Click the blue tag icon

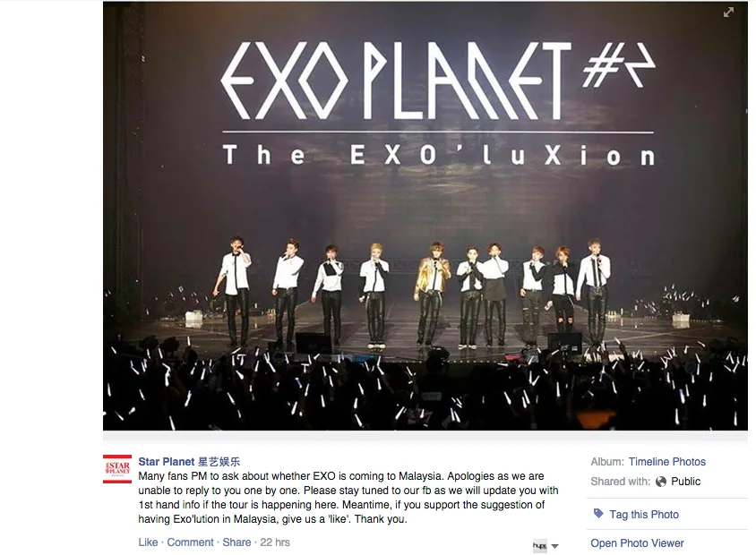tap(598, 514)
